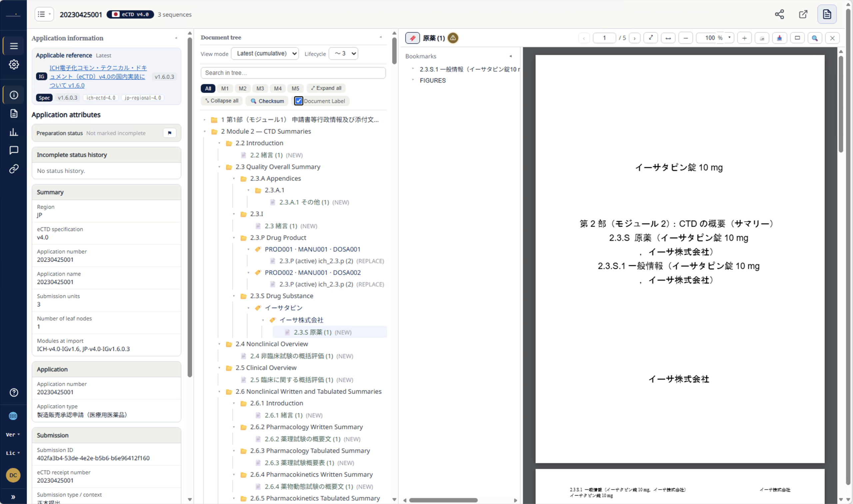This screenshot has height=504, width=853.
Task: Select the information icon in sidebar
Action: click(14, 95)
